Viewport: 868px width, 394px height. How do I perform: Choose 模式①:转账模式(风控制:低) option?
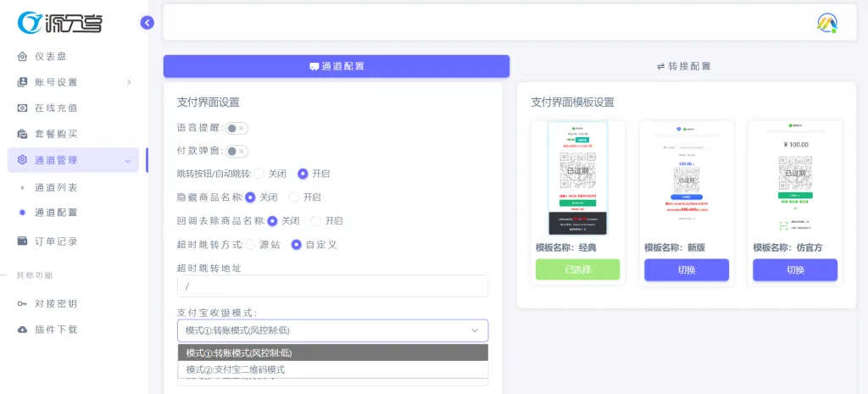pyautogui.click(x=332, y=352)
